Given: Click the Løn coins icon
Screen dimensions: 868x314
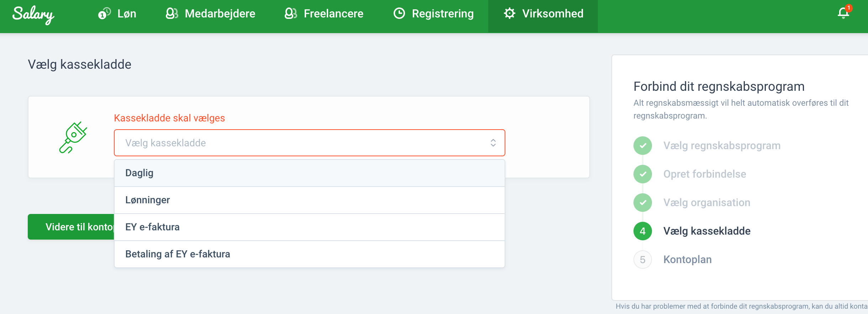Looking at the screenshot, I should pyautogui.click(x=104, y=14).
